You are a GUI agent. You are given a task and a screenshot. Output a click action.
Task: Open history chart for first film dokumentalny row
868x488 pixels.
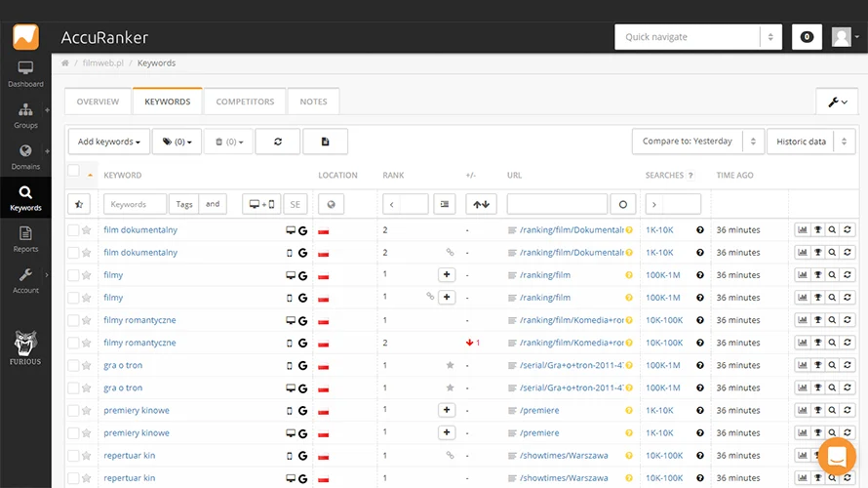(803, 230)
